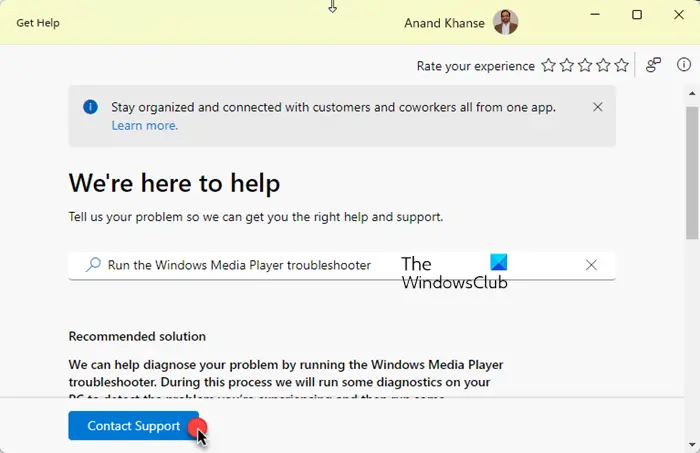The image size is (700, 453).
Task: Open the info circle icon at top right
Action: [683, 65]
